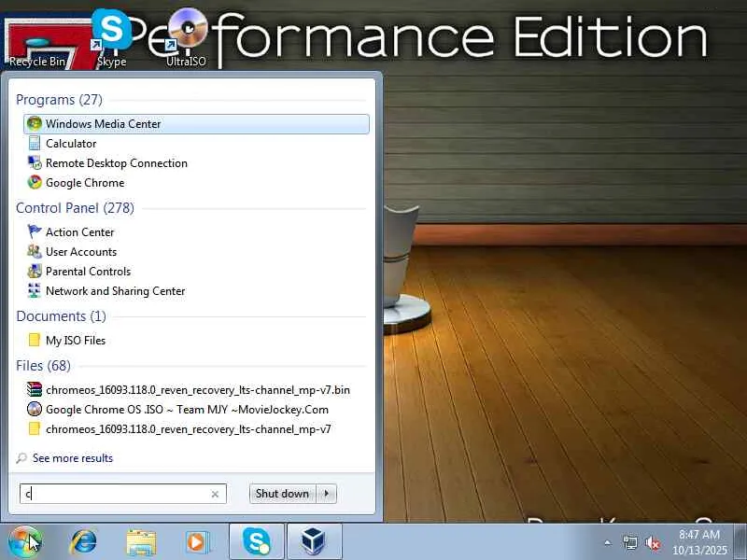The image size is (747, 560).
Task: Select "Remote Desktop Connection" text
Action: (x=117, y=162)
